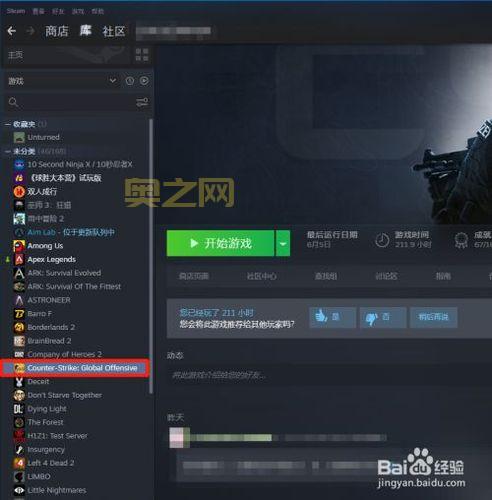Click the 双人成行 game icon
Screen dimensions: 492x500
[19, 191]
